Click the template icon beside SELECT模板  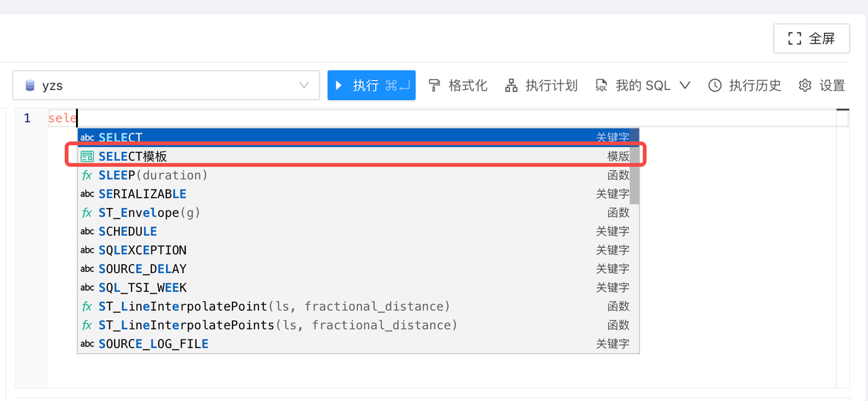click(87, 156)
